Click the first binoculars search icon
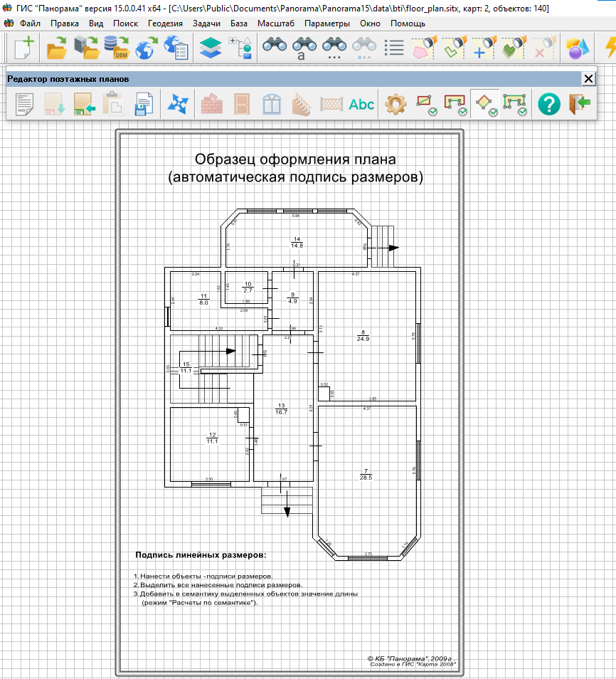 pyautogui.click(x=275, y=48)
